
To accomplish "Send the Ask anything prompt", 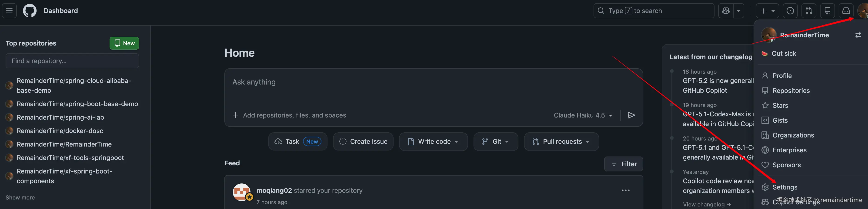I will pyautogui.click(x=631, y=115).
